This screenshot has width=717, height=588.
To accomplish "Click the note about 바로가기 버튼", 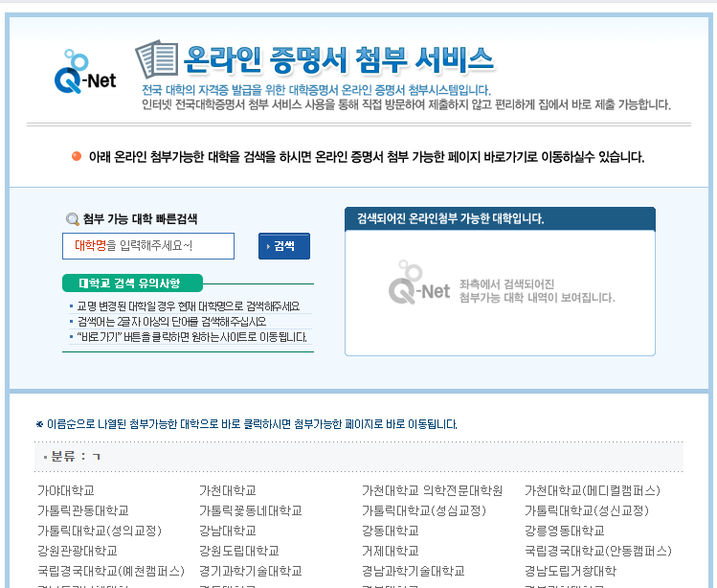I will (x=191, y=337).
